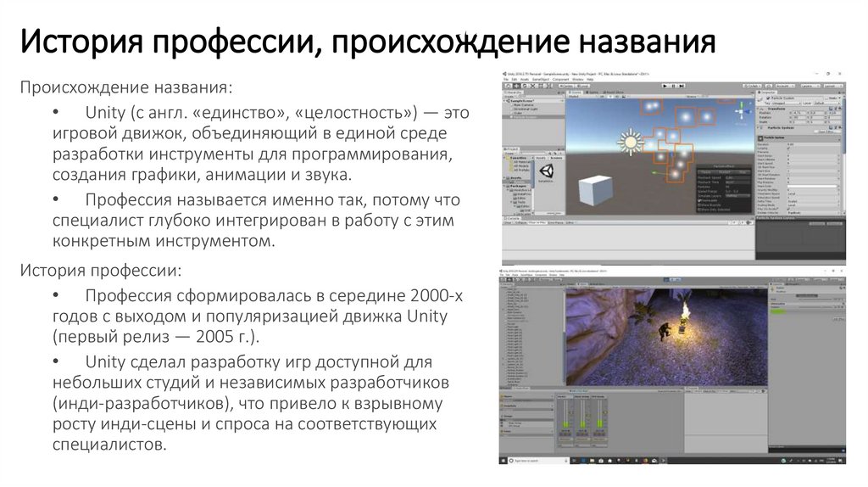Click Restart button in Particle Effect overlay
868x487 pixels.
(x=724, y=171)
